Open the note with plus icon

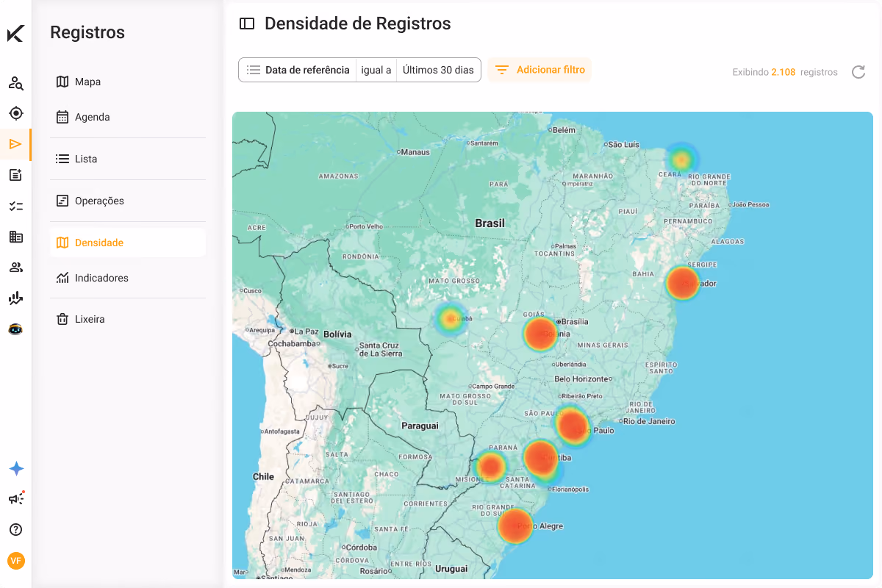tap(15, 175)
